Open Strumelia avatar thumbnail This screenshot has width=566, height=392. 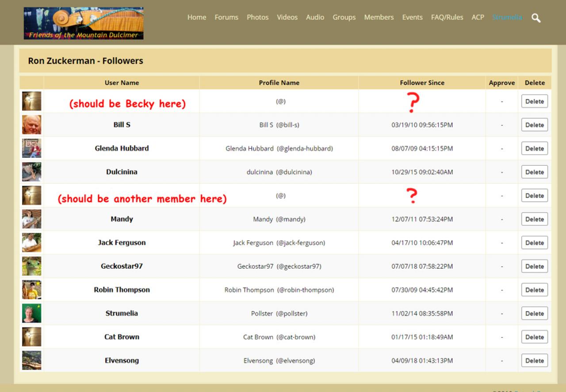tap(32, 313)
